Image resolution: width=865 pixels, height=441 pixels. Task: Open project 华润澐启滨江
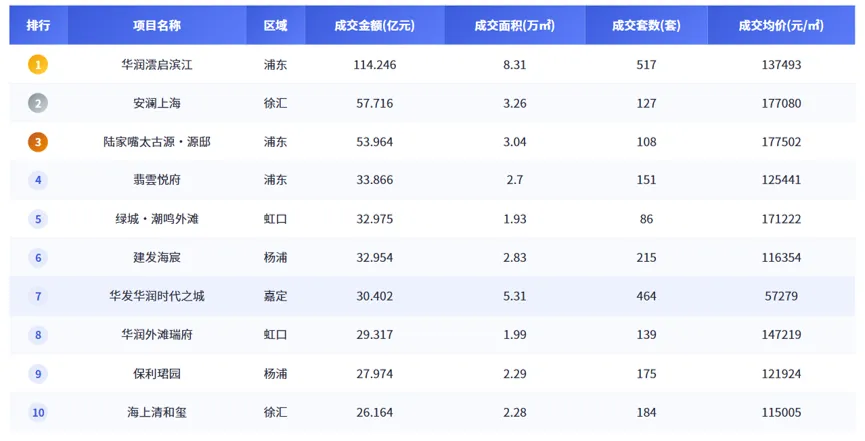157,65
